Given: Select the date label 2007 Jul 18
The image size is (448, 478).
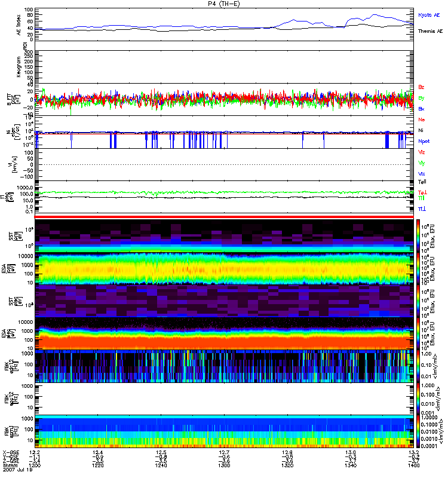Looking at the screenshot, I should [x=17, y=470].
